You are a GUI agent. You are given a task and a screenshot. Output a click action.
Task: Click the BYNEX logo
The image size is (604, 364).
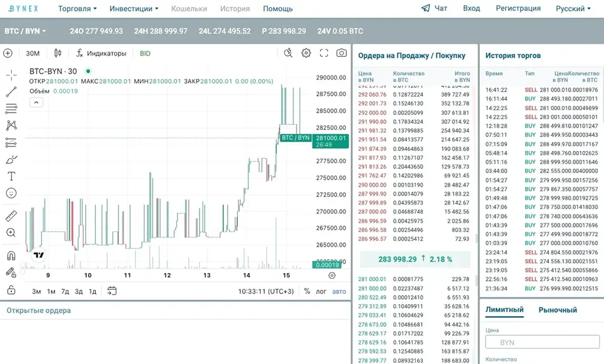coord(23,8)
